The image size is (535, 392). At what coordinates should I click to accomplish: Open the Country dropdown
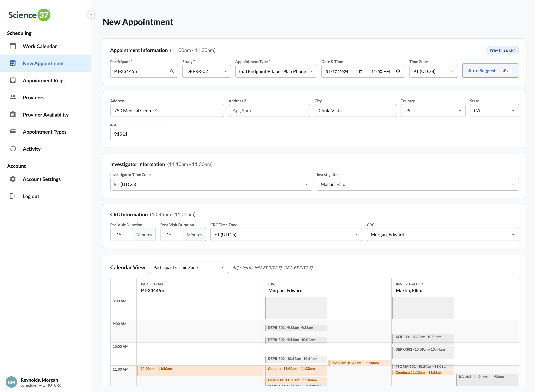coord(433,110)
